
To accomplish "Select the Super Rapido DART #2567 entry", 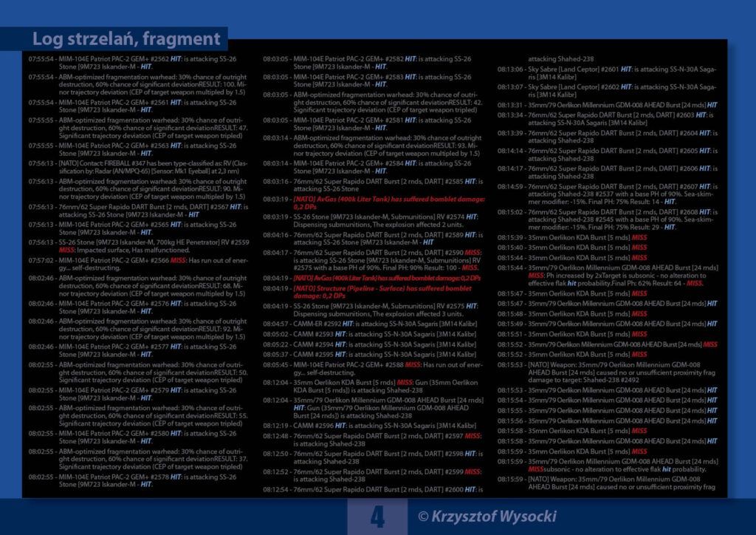I will (x=139, y=211).
